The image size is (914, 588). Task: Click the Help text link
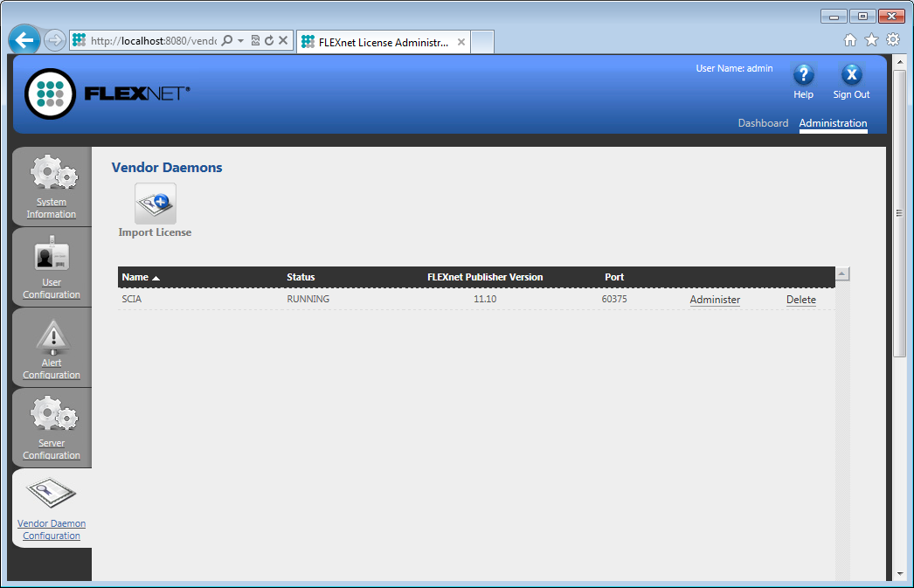(x=803, y=94)
